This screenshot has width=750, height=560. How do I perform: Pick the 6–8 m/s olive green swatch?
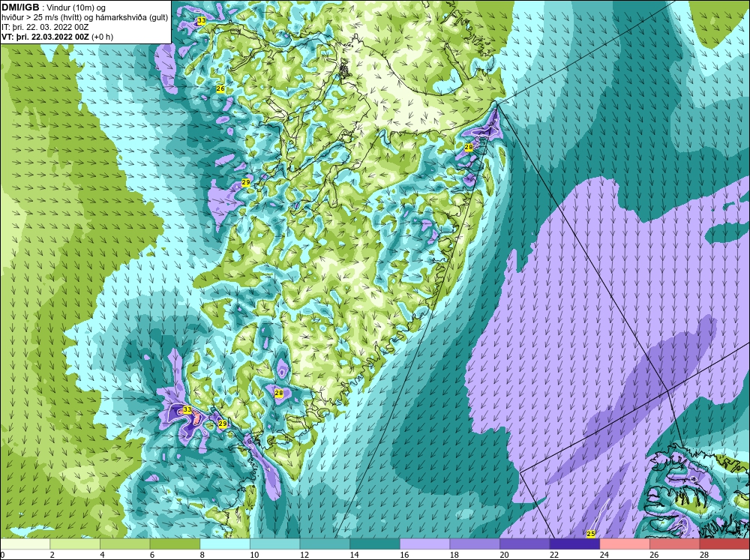click(x=175, y=544)
